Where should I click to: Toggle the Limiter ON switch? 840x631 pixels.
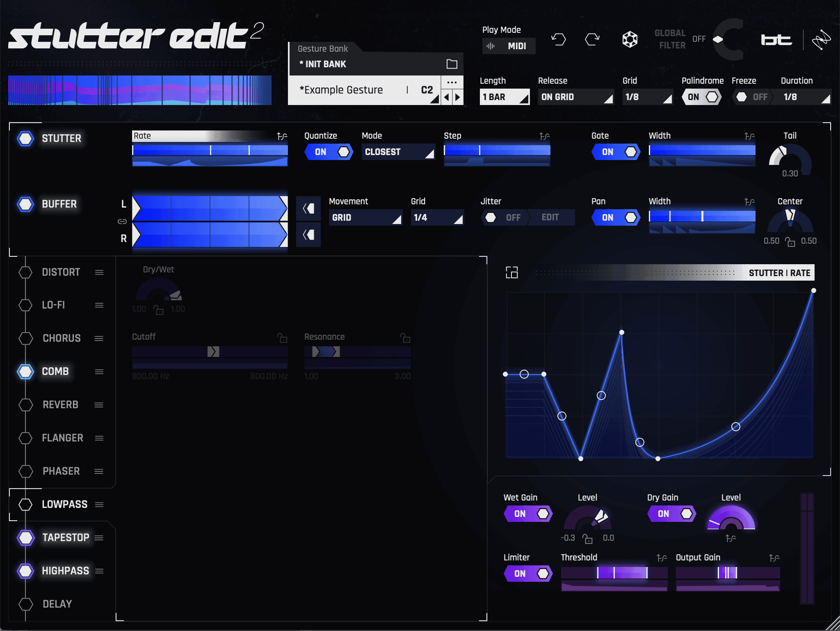(x=528, y=574)
